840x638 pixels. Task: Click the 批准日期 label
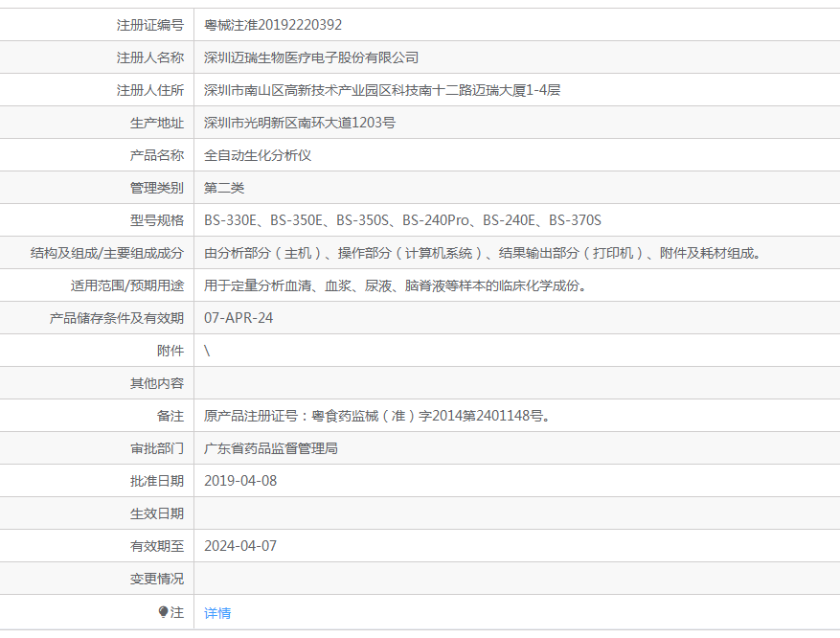(157, 481)
